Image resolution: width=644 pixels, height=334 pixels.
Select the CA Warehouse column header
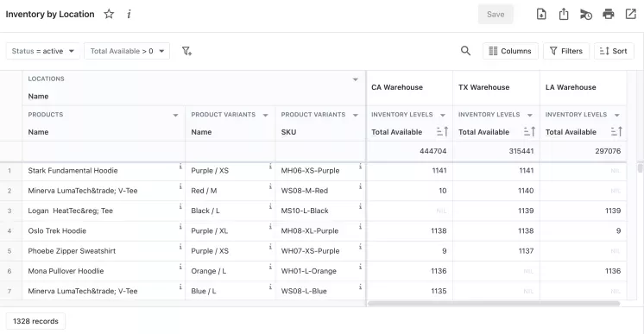(409, 87)
